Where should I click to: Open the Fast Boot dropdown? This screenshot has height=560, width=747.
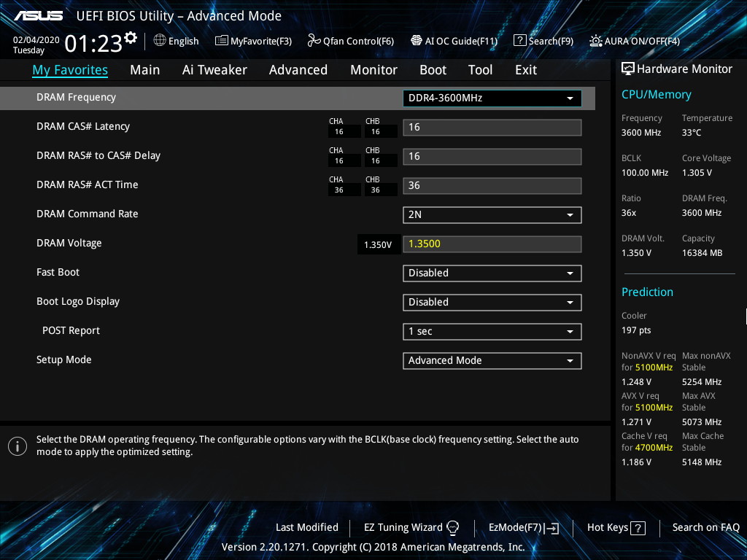tap(492, 273)
